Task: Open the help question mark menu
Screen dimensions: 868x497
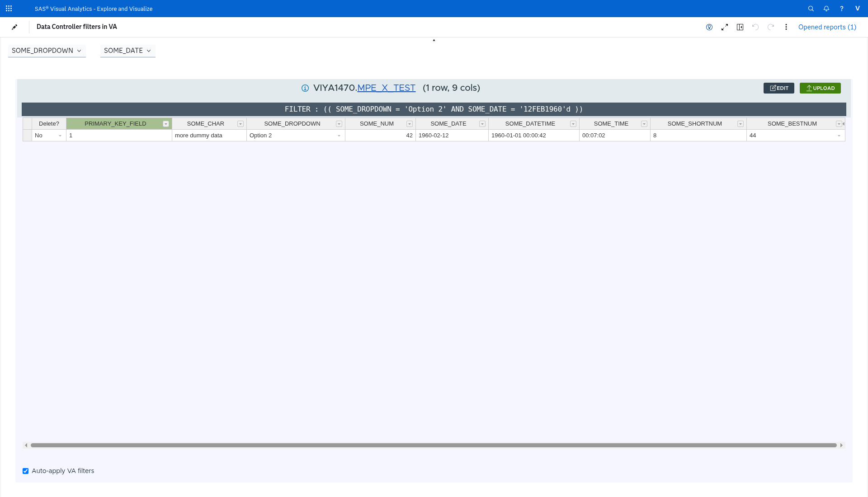Action: coord(842,9)
